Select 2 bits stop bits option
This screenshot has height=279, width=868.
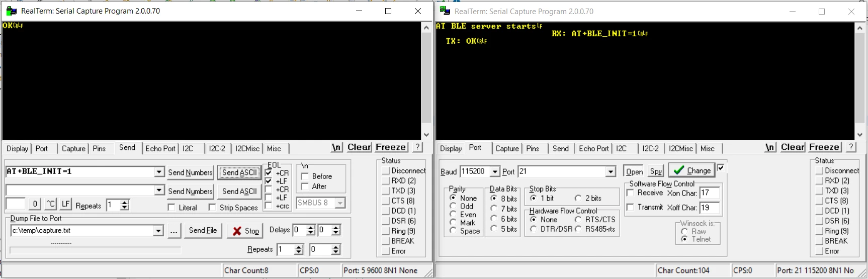click(x=578, y=198)
